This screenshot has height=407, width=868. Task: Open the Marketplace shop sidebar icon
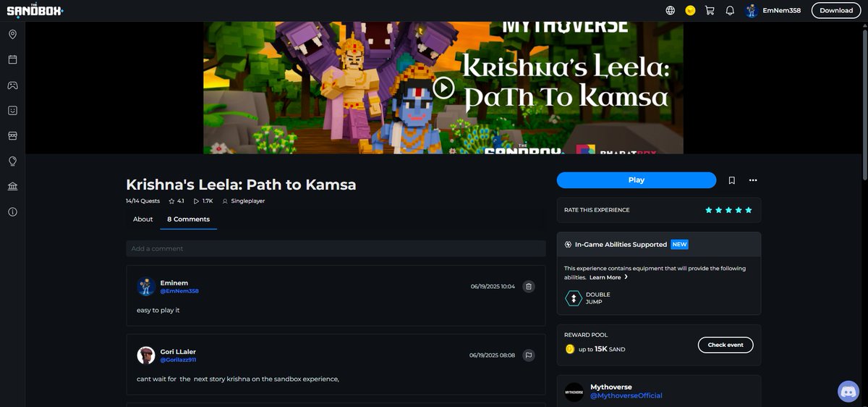12,135
